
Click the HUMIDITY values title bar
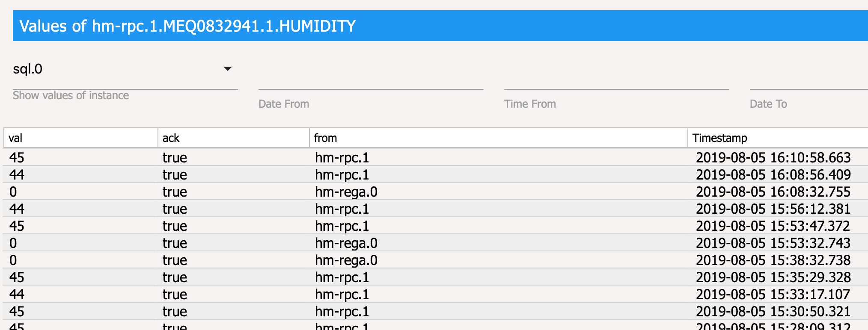[x=440, y=26]
